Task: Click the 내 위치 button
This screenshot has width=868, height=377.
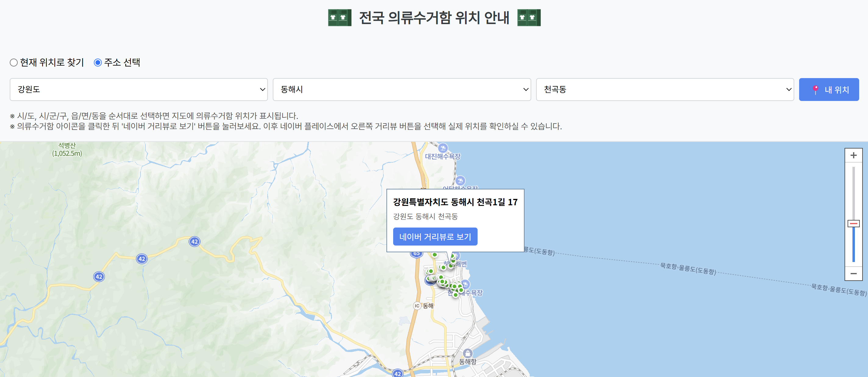Action: (x=829, y=89)
